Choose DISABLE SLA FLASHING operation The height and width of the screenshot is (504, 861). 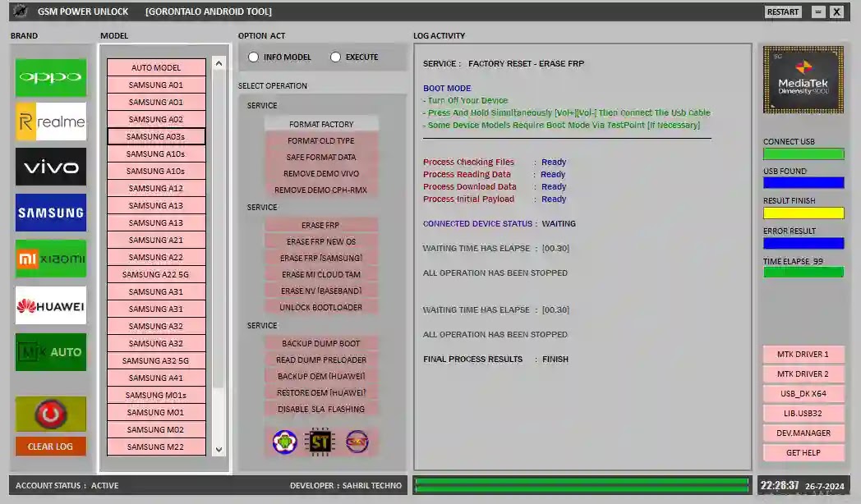coord(321,409)
